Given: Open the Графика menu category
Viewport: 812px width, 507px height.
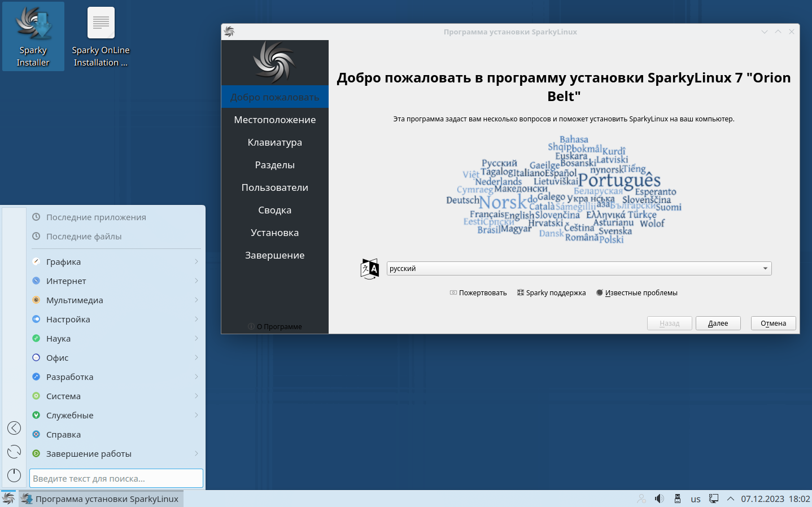Looking at the screenshot, I should [x=116, y=261].
